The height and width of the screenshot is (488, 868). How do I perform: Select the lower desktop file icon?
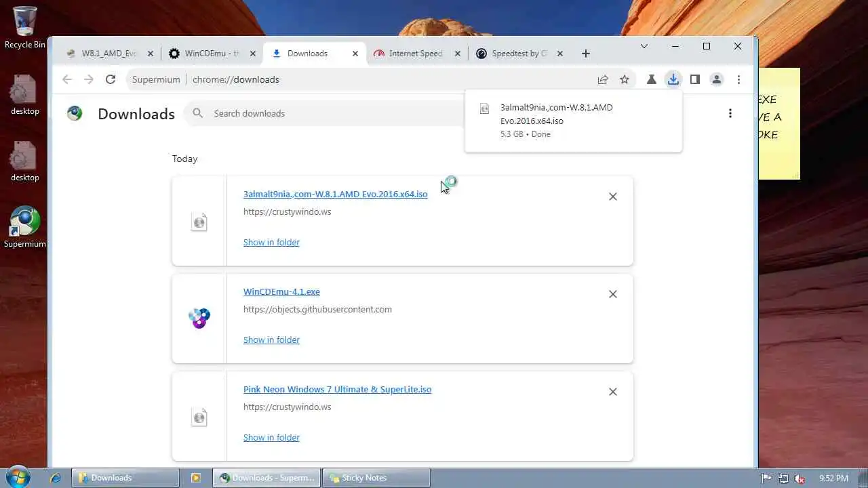25,161
